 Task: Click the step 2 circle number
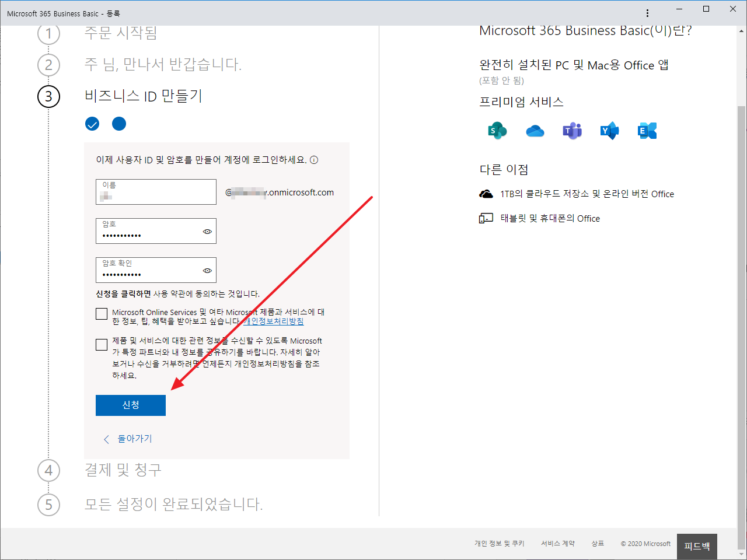(x=49, y=65)
